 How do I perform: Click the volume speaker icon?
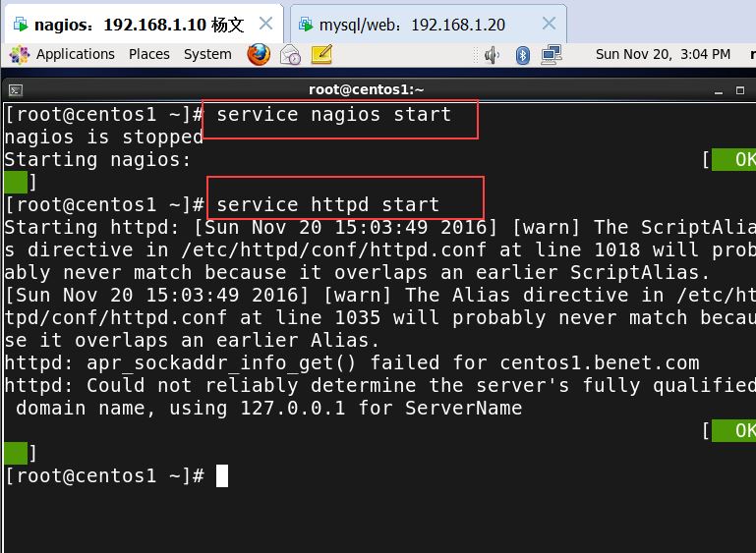click(492, 55)
